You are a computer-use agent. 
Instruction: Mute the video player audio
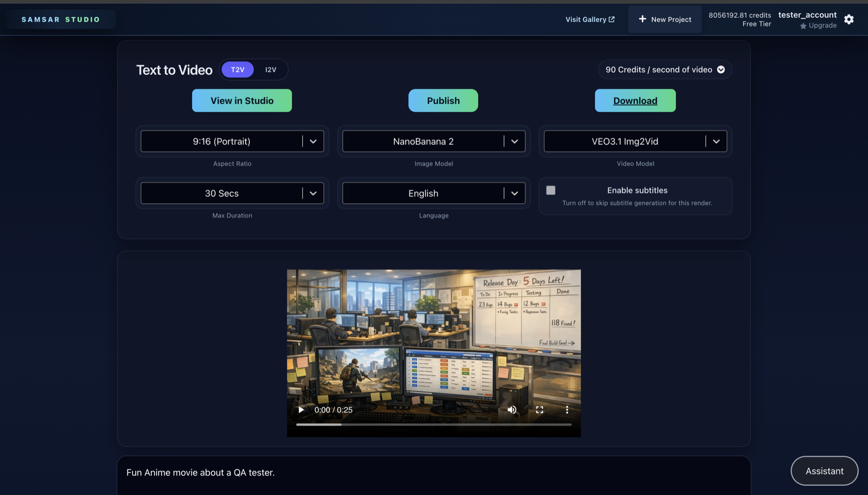pyautogui.click(x=511, y=410)
